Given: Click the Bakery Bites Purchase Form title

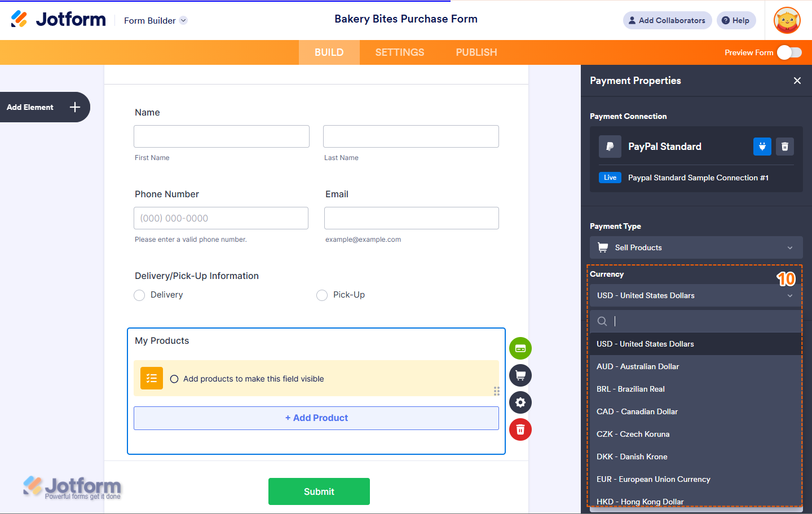Looking at the screenshot, I should 406,19.
